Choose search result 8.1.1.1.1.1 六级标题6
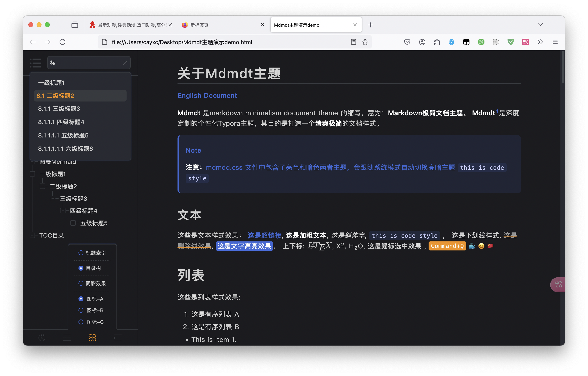The height and width of the screenshot is (376, 588). [80, 148]
